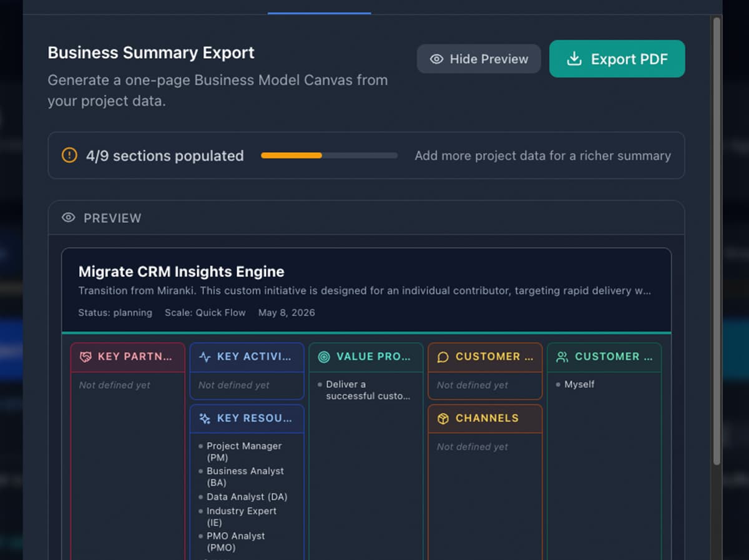
Task: Click the Project Manager (PM) resource item
Action: pyautogui.click(x=243, y=452)
